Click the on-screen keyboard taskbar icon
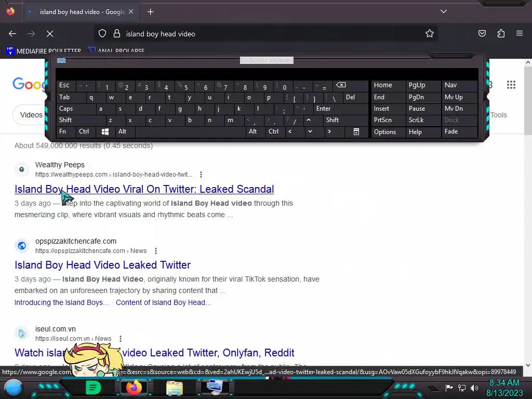Image resolution: width=532 pixels, height=399 pixels. [215, 388]
